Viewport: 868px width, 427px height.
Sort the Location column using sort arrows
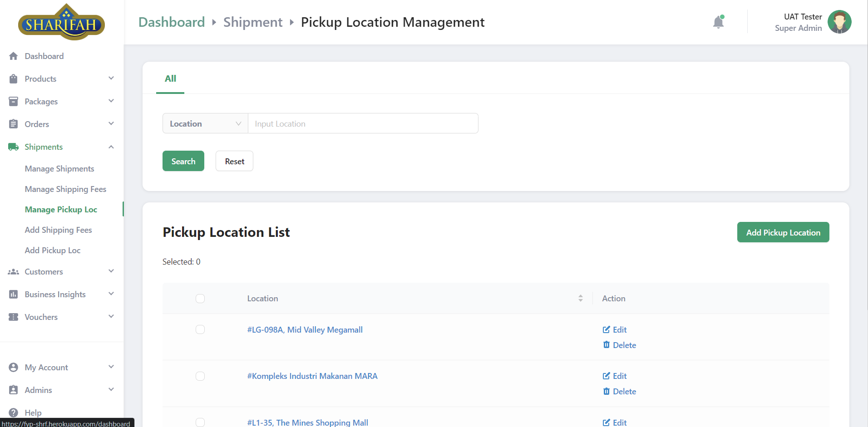tap(580, 298)
